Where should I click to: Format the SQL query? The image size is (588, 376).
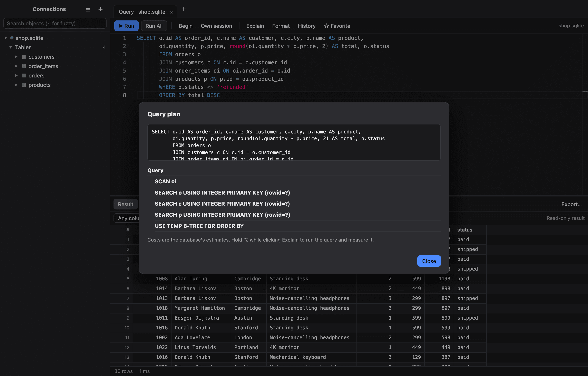pyautogui.click(x=281, y=26)
